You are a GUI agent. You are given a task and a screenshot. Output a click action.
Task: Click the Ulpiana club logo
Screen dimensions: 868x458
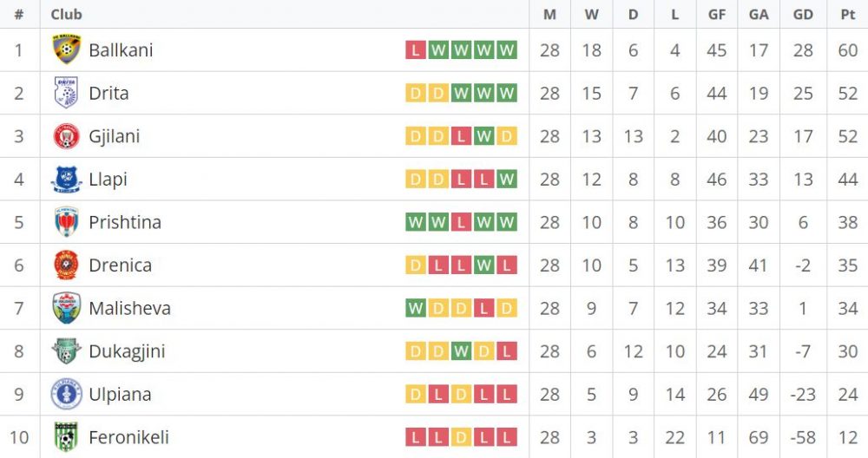tap(66, 395)
